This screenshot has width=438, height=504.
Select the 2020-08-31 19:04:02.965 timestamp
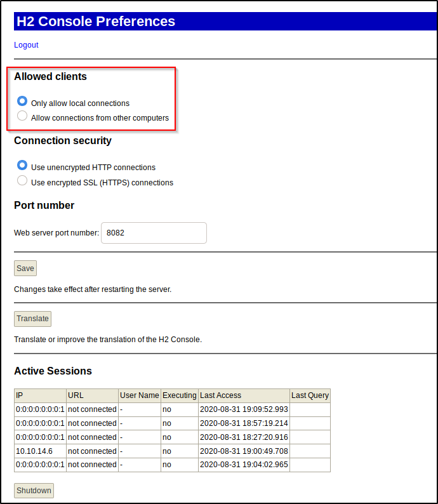point(244,465)
